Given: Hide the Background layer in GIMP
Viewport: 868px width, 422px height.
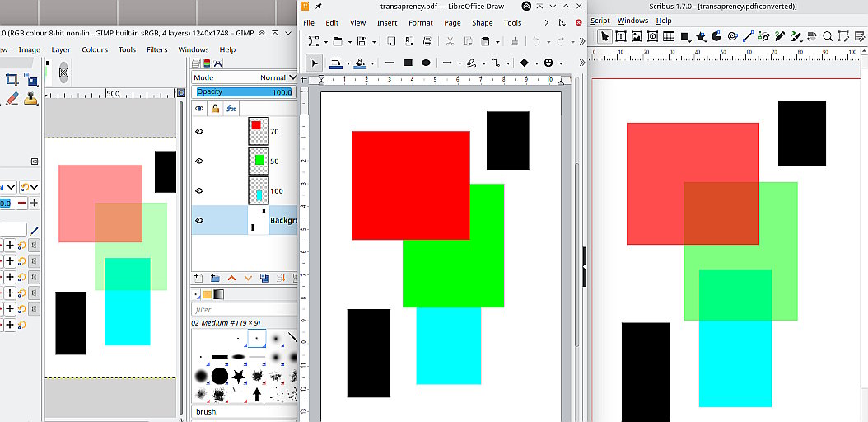Looking at the screenshot, I should pos(200,220).
